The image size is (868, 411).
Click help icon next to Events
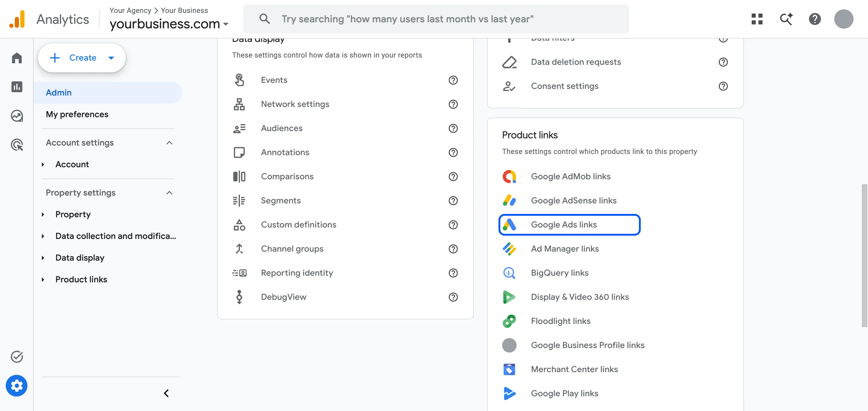(x=453, y=80)
